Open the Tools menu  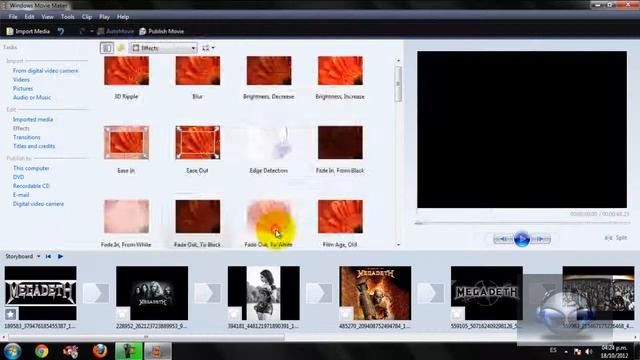click(x=67, y=17)
